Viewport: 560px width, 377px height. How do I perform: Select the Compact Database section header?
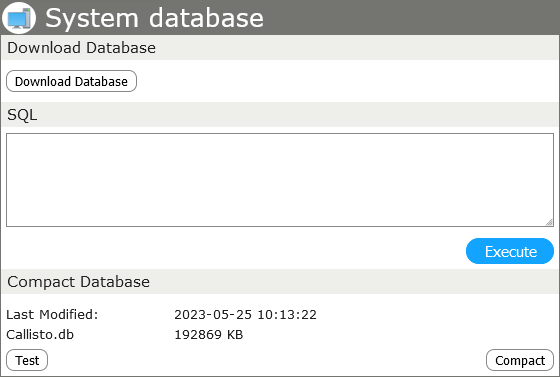click(280, 282)
